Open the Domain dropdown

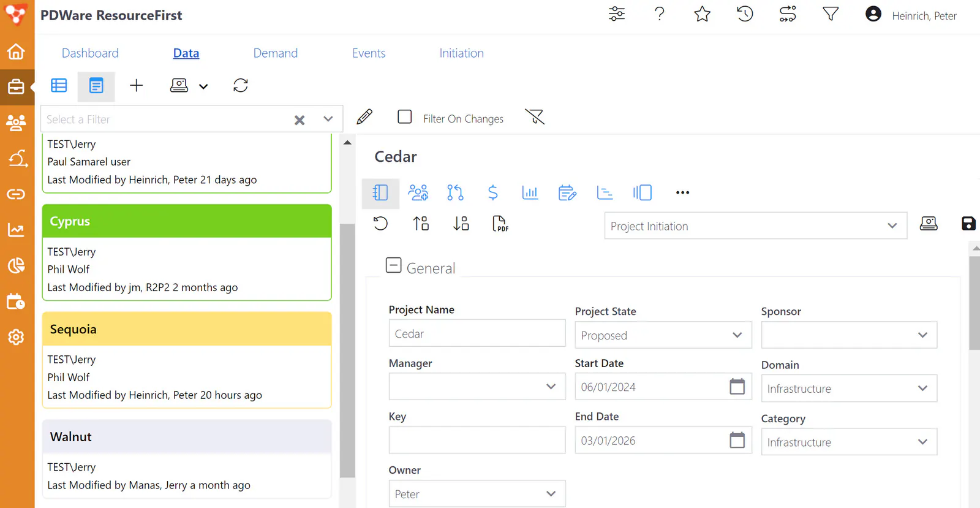coord(849,389)
